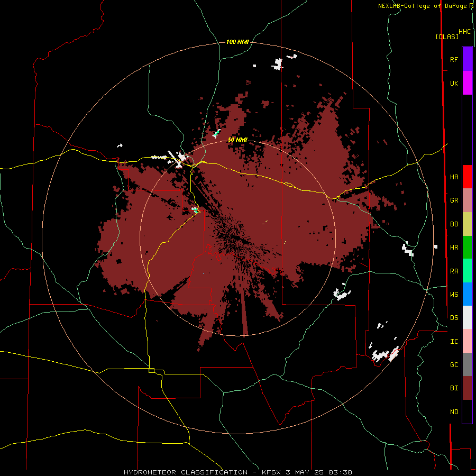Click the 100 NMI range ring label
The height and width of the screenshot is (476, 476).
[x=237, y=42]
